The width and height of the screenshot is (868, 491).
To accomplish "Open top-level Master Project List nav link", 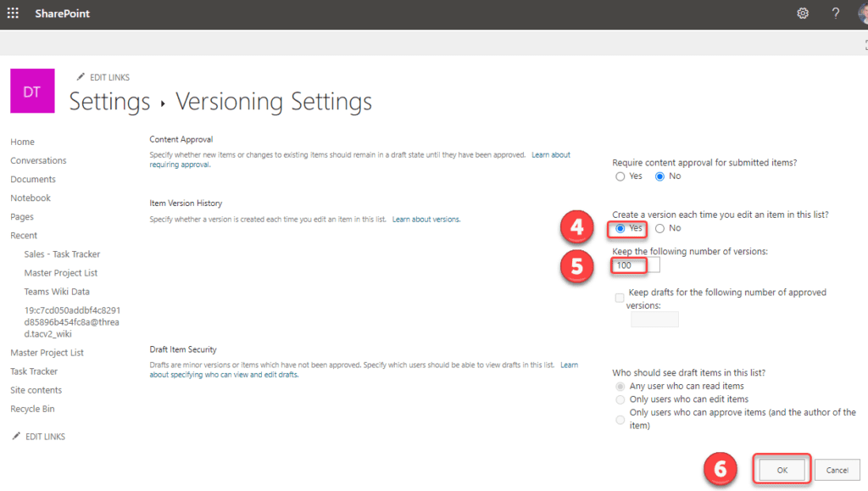I will pos(47,353).
